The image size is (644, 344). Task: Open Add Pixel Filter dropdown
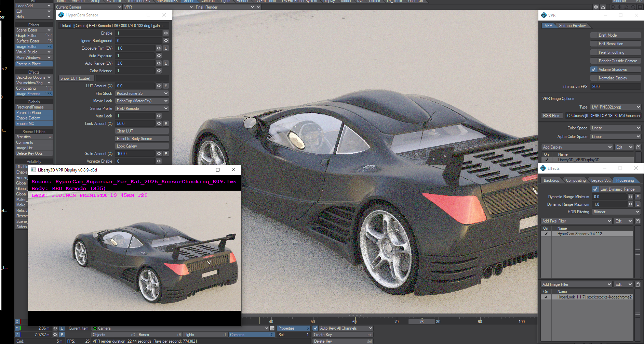[577, 221]
